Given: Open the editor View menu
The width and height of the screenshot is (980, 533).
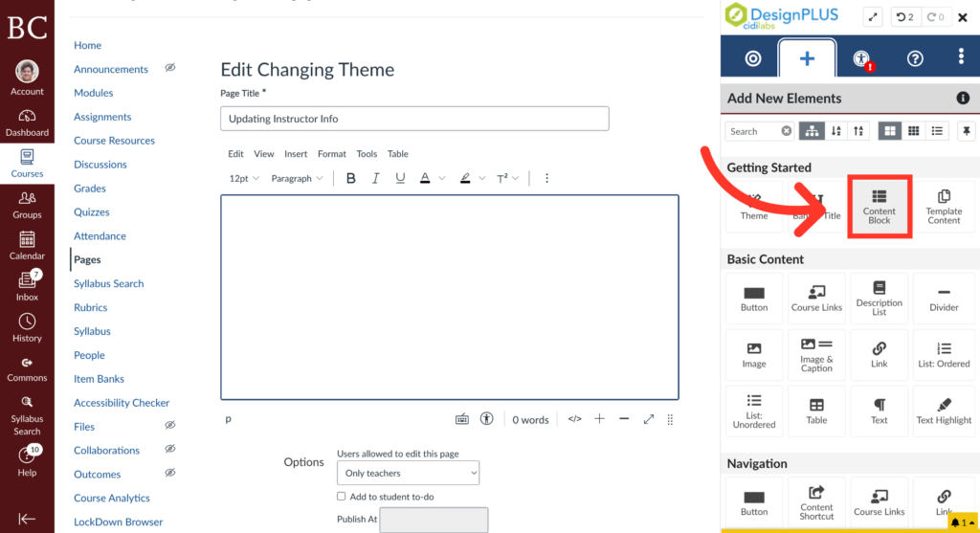Looking at the screenshot, I should (x=264, y=154).
